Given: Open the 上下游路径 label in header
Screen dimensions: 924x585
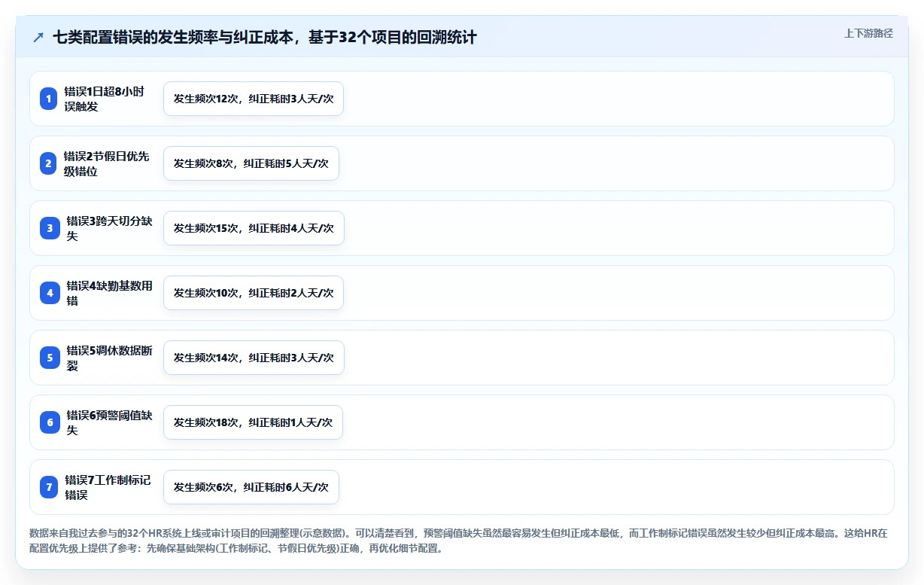Looking at the screenshot, I should (x=868, y=33).
